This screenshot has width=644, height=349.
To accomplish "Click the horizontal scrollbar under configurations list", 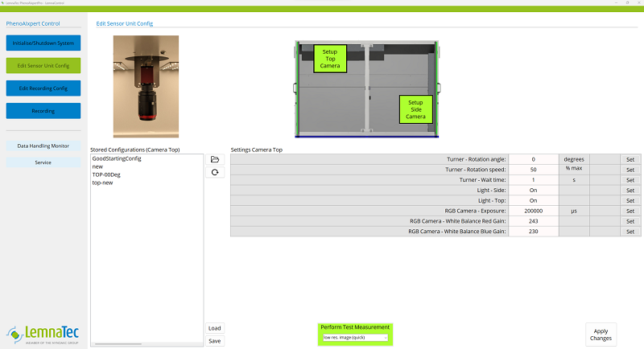I will coord(118,344).
